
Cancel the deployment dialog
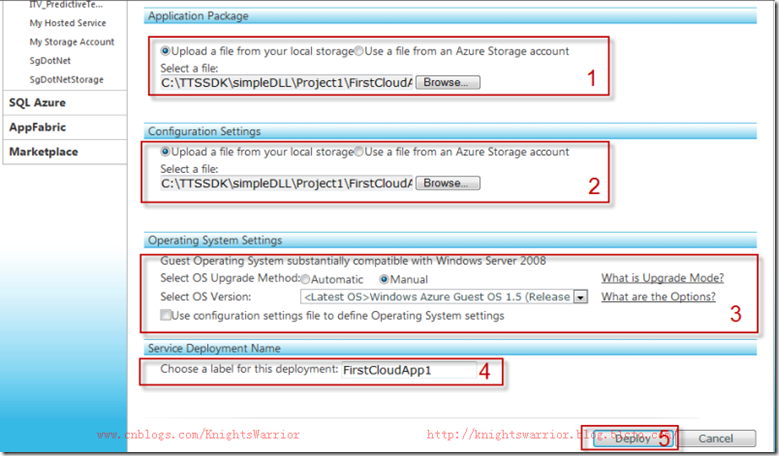(x=715, y=438)
